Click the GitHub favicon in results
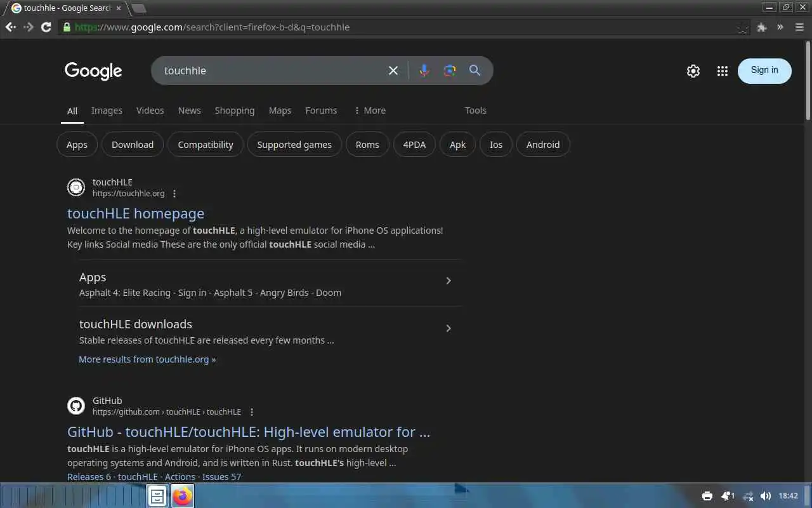Screen dimensions: 812x508 pyautogui.click(x=76, y=406)
